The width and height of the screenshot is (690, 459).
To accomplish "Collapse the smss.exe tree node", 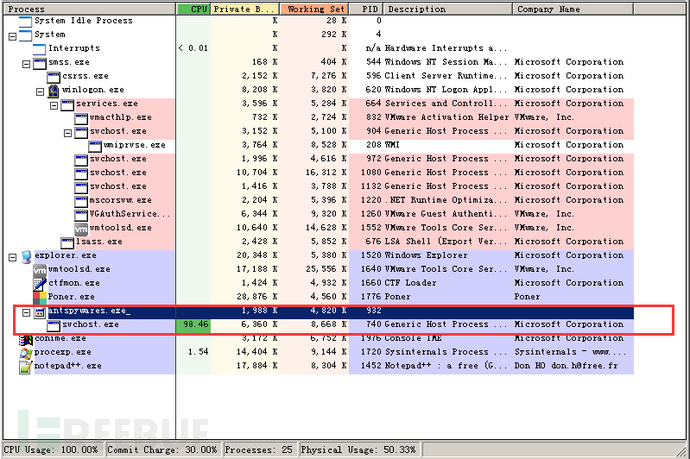I will click(26, 62).
